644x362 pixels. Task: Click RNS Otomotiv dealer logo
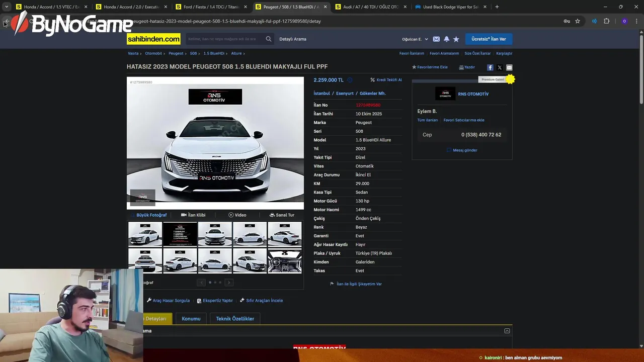[445, 94]
